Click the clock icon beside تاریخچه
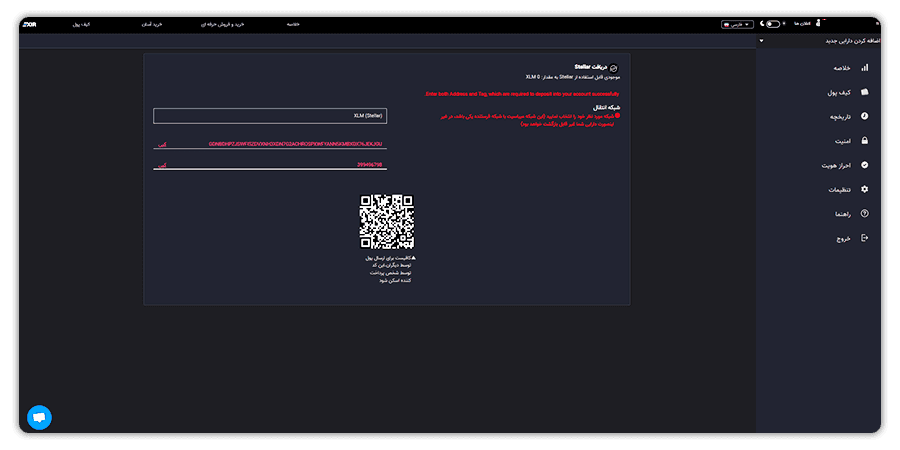The width and height of the screenshot is (900, 450). (864, 116)
